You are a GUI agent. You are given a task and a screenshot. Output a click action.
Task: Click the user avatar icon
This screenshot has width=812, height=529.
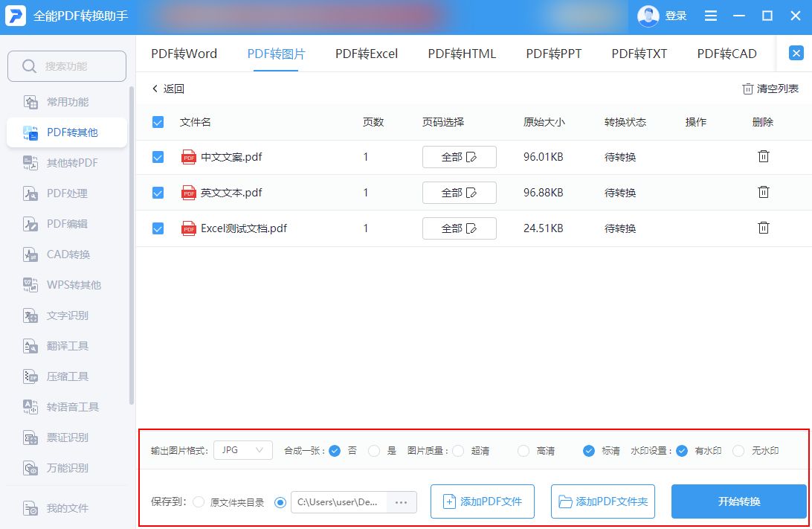coord(648,16)
